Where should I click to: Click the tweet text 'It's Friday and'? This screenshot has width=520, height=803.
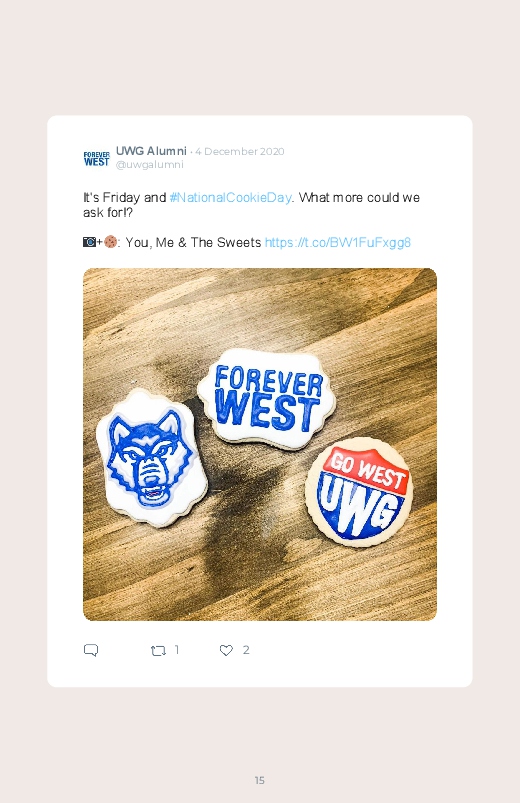[124, 198]
